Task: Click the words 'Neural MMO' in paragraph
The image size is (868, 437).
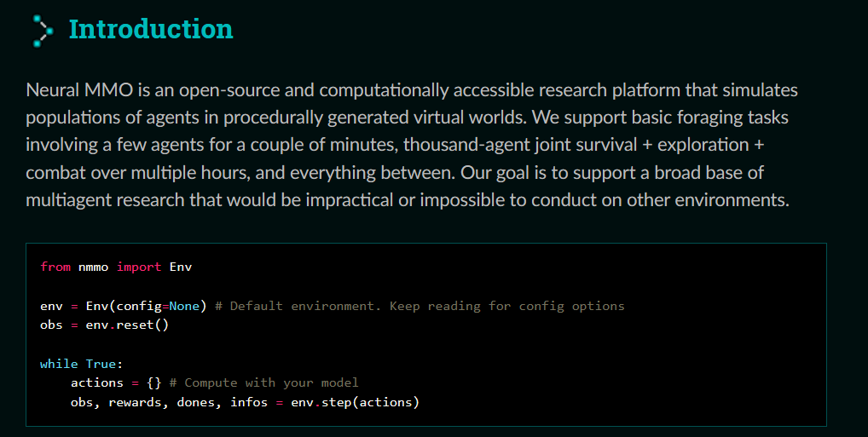Action: (x=79, y=90)
